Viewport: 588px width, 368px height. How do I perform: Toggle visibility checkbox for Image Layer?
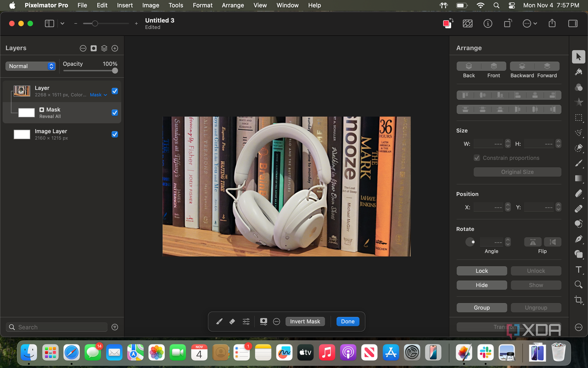pos(115,134)
